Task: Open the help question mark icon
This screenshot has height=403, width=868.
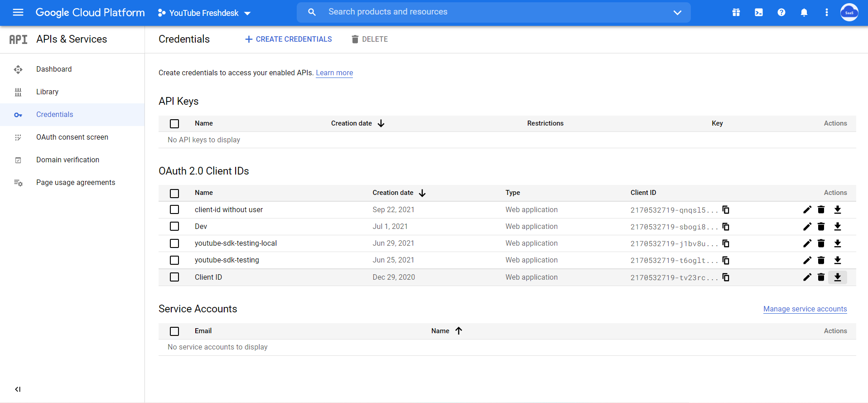Action: [x=781, y=12]
